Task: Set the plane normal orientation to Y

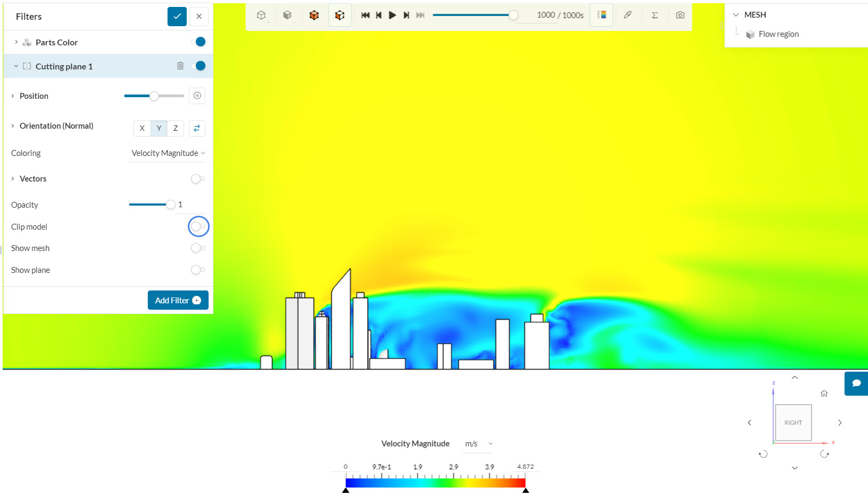Action: click(159, 128)
